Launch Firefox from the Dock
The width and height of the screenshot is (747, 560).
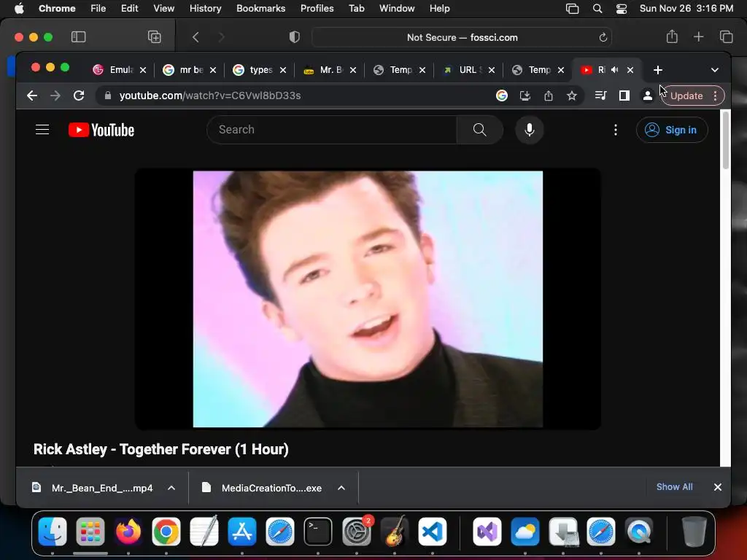[x=128, y=532]
